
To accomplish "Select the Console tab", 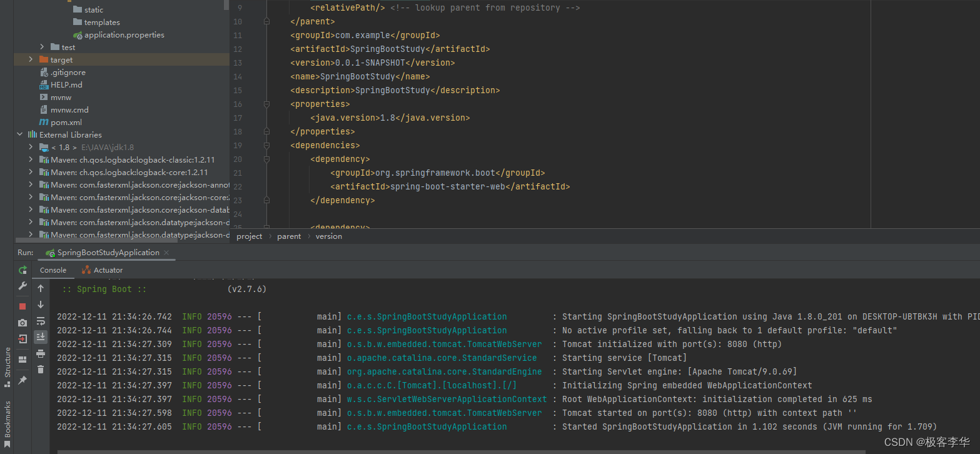I will (53, 270).
